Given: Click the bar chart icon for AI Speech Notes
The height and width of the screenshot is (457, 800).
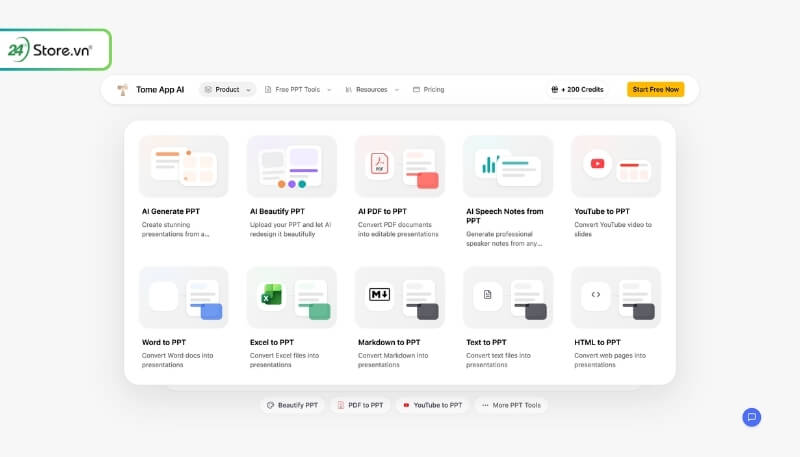Looking at the screenshot, I should [489, 164].
